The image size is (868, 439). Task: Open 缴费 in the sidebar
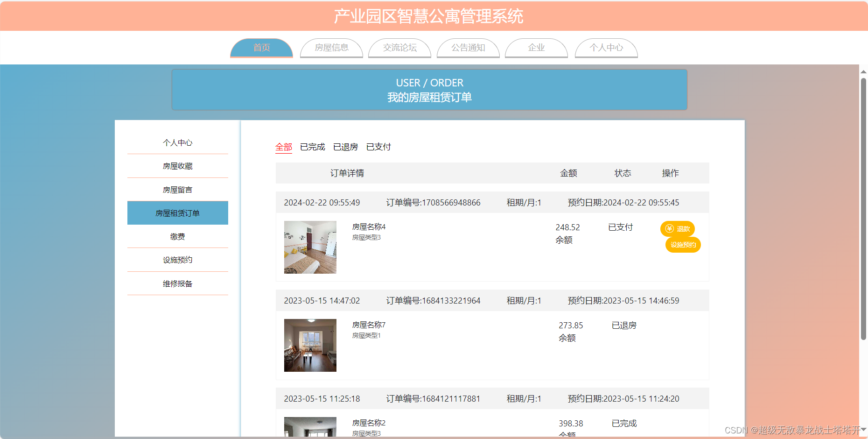tap(177, 236)
